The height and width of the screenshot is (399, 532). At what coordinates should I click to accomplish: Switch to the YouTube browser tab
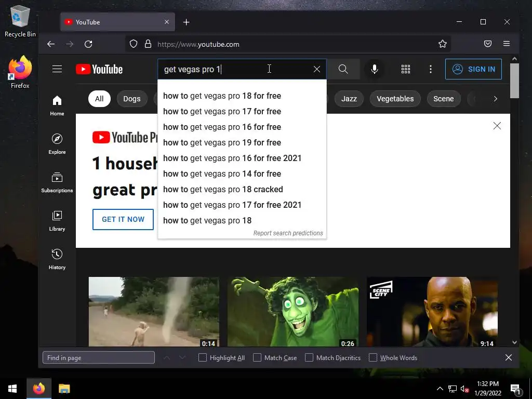tap(117, 22)
